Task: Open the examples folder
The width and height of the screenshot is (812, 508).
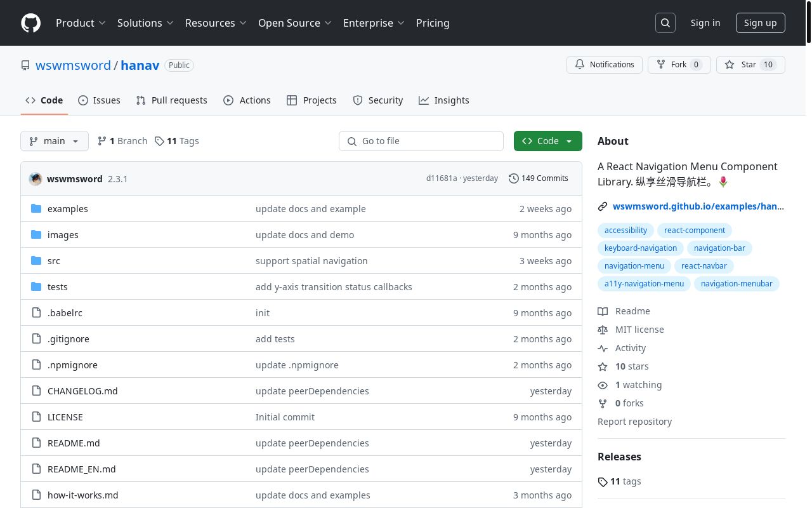Action: pyautogui.click(x=67, y=209)
